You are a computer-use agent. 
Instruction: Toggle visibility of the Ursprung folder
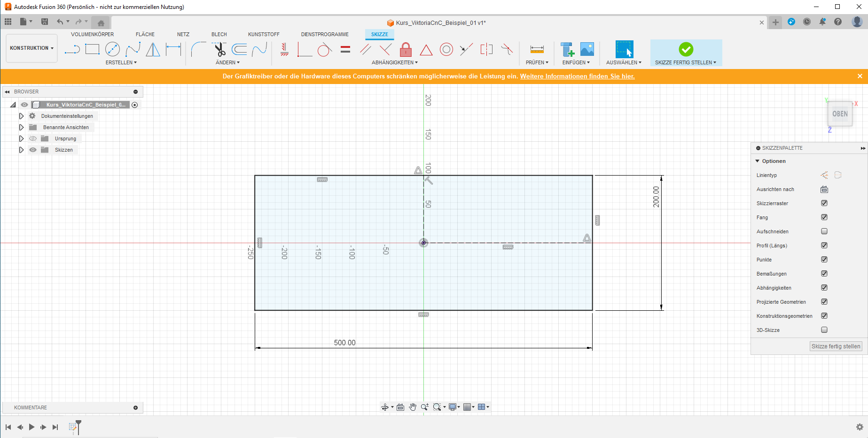coord(33,138)
